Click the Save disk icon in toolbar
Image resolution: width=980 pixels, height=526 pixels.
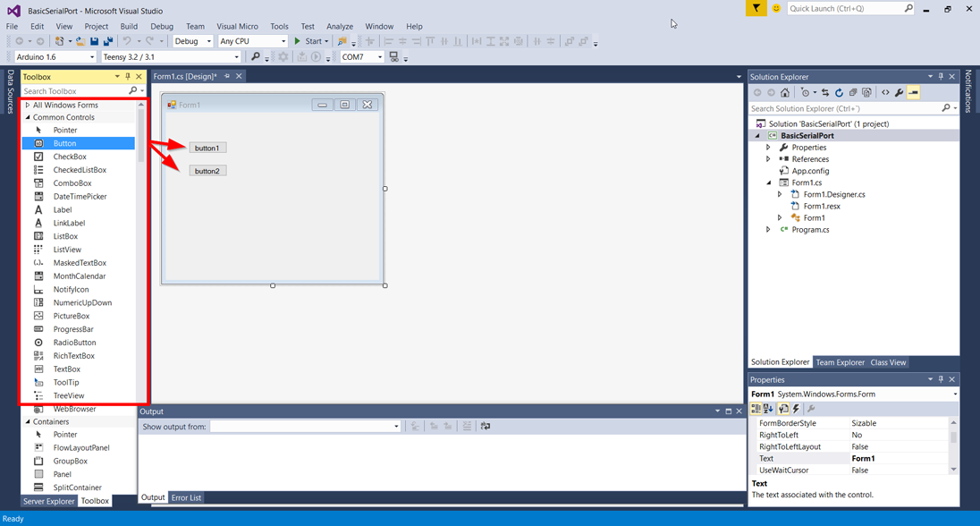(95, 41)
